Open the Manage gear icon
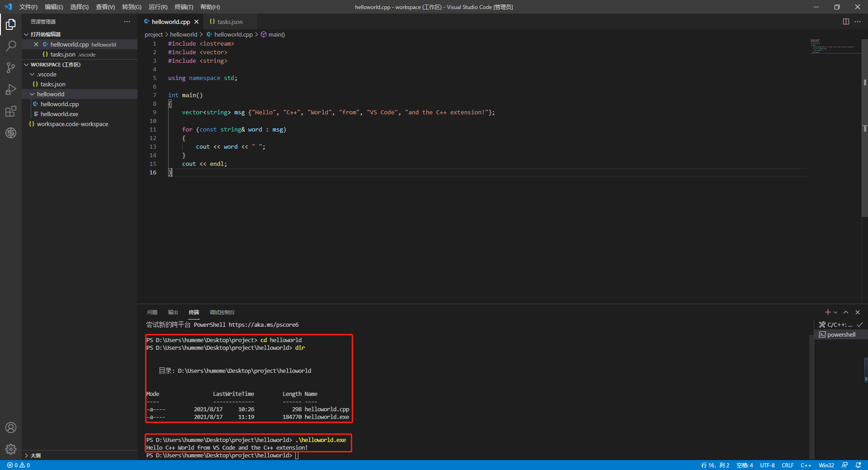This screenshot has width=868, height=470. tap(11, 449)
